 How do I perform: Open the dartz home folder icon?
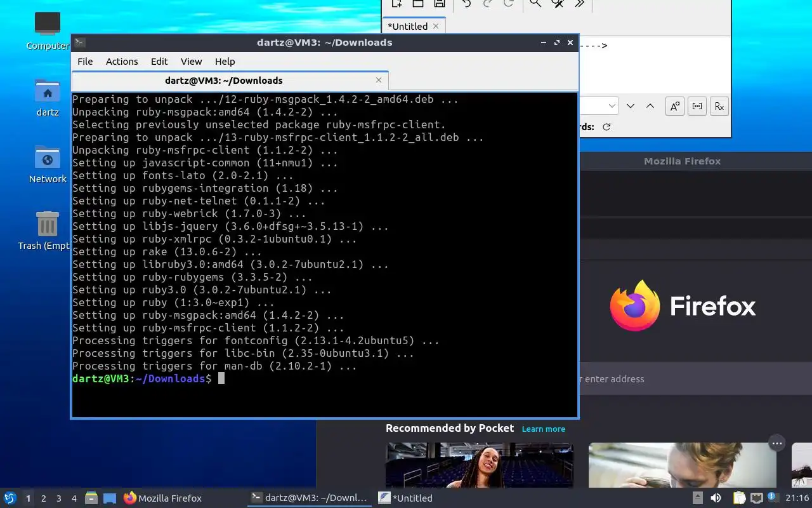[48, 97]
